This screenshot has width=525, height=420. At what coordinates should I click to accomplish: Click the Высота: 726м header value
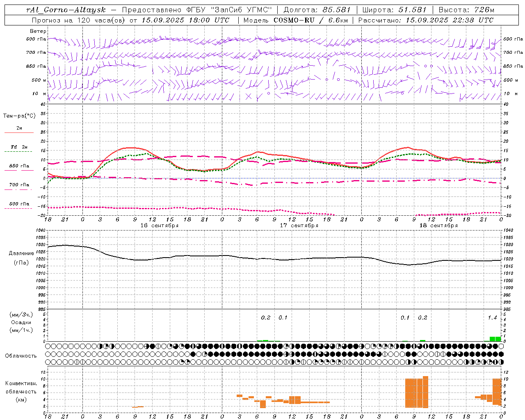466,10
